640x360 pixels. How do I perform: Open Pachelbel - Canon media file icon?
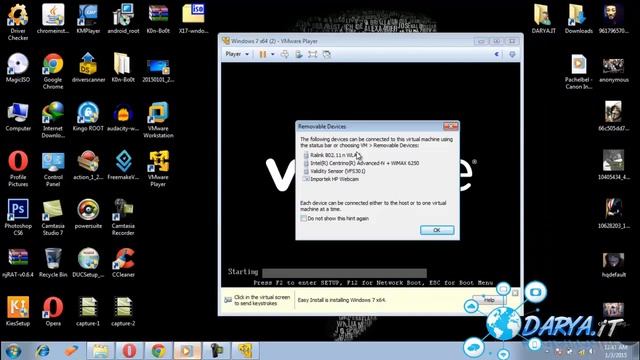click(579, 71)
